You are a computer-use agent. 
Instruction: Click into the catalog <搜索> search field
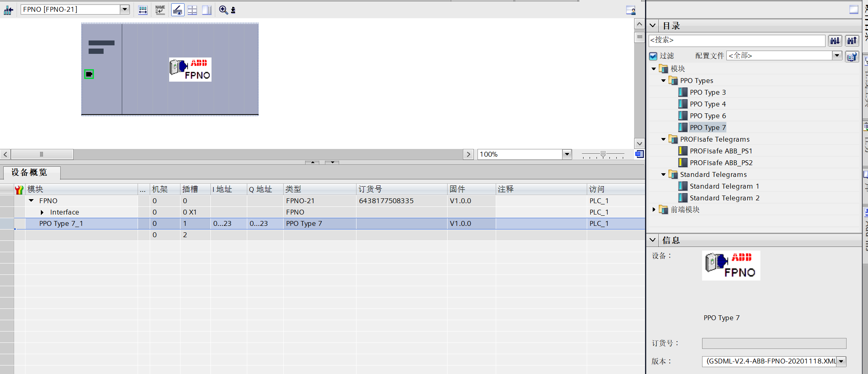coord(736,40)
